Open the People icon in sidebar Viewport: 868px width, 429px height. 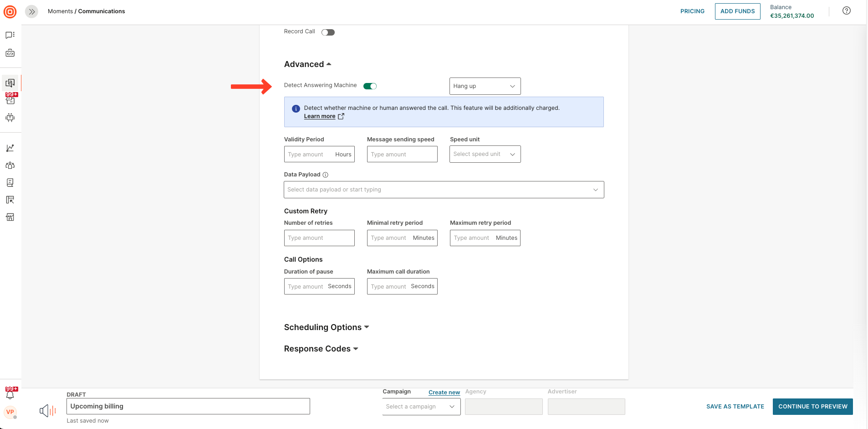(10, 165)
